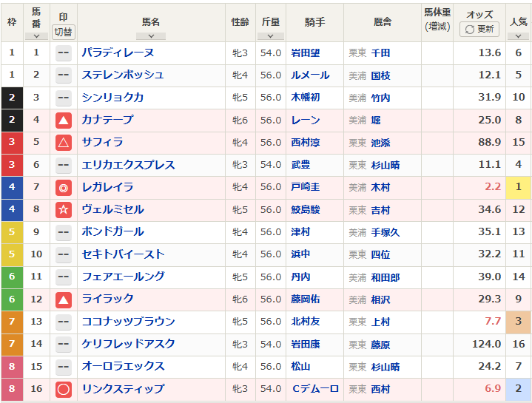Click the filled triangle mark for ライラック
This screenshot has width=532, height=403.
point(64,299)
